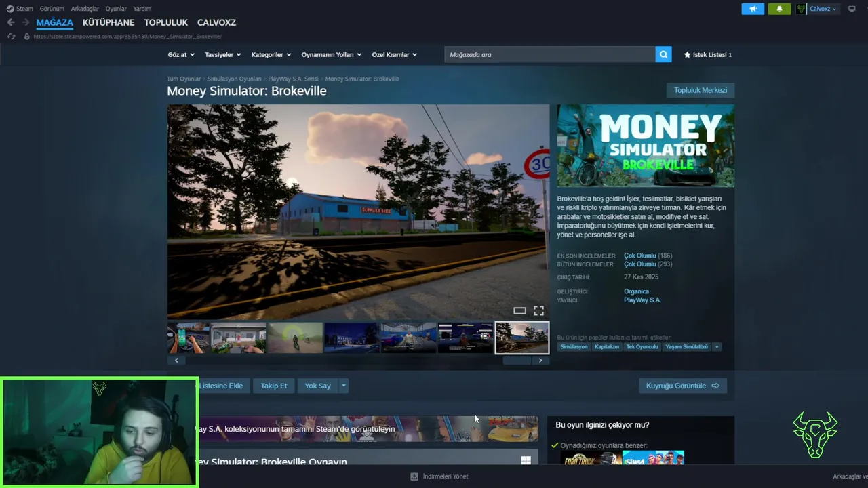Open the green notifications bell

coord(779,9)
